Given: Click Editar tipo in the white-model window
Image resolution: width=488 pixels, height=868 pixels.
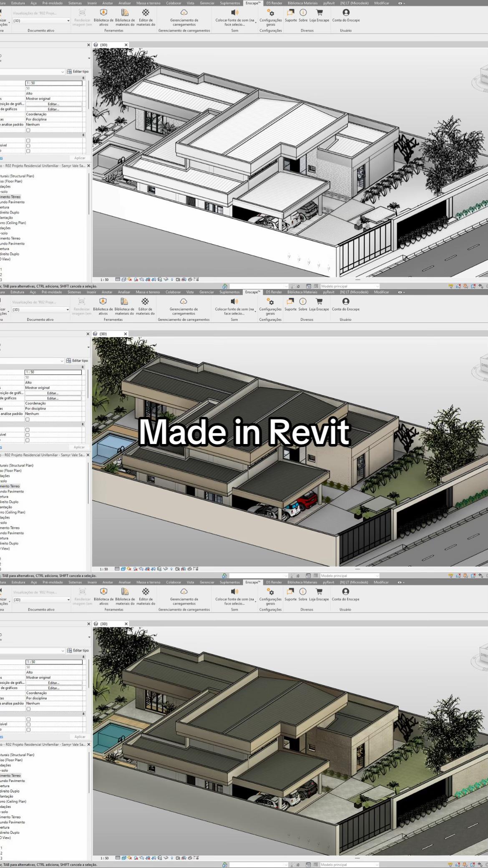Looking at the screenshot, I should pyautogui.click(x=78, y=72).
